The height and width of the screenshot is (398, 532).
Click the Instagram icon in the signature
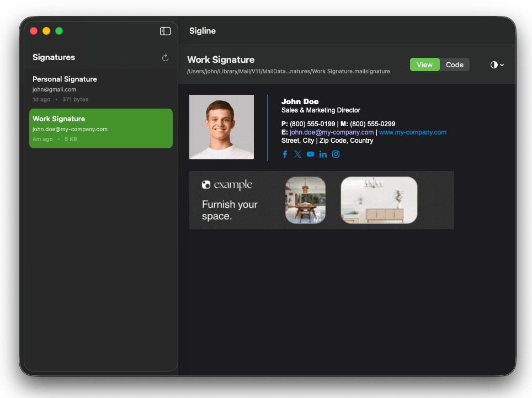[x=336, y=154]
